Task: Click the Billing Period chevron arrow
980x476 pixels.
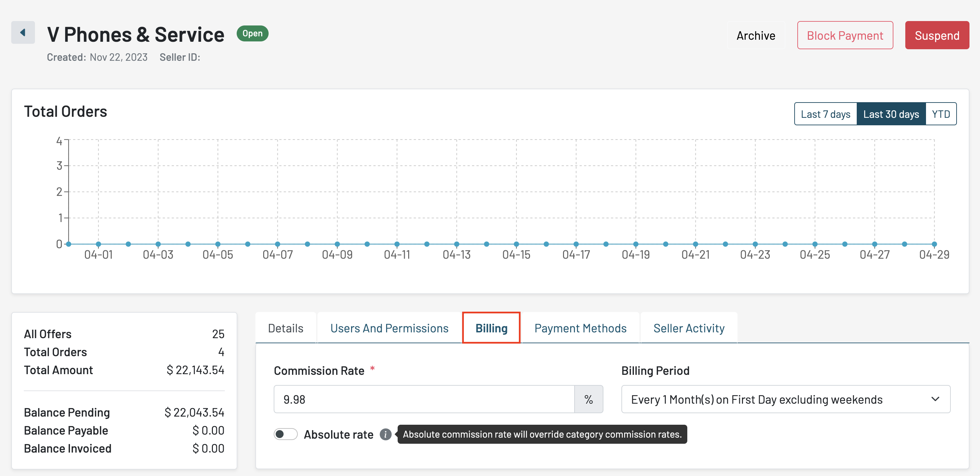Action: pyautogui.click(x=935, y=399)
